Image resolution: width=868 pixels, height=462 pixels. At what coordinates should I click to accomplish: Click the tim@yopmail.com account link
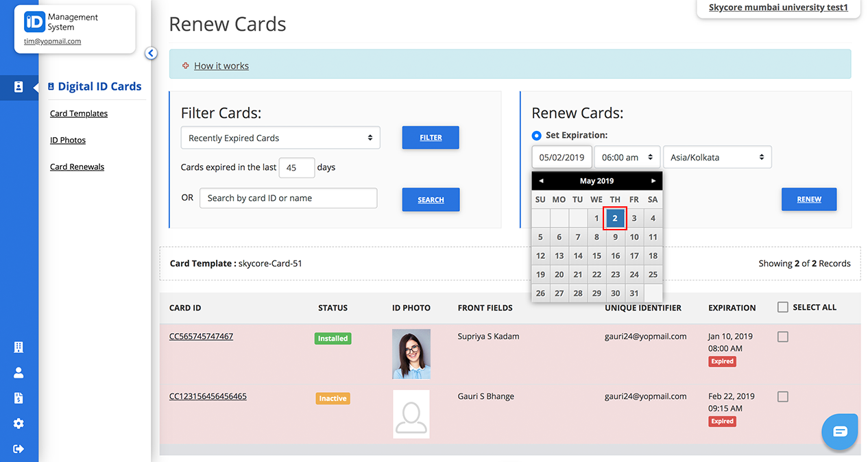tap(52, 41)
